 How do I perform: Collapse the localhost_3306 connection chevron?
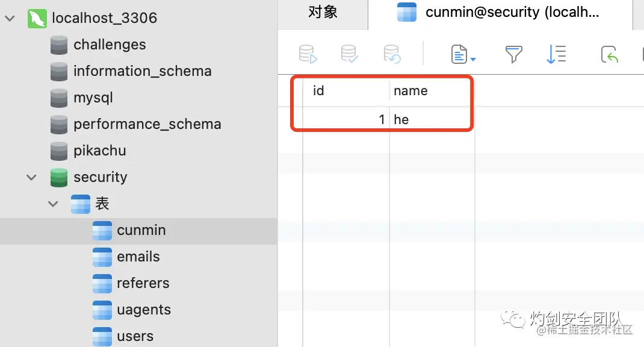(10, 18)
